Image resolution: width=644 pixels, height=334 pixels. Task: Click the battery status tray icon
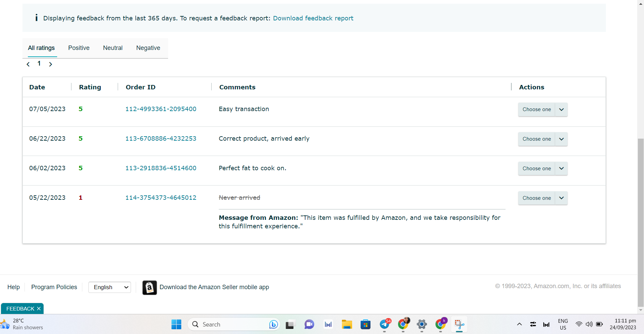click(599, 324)
